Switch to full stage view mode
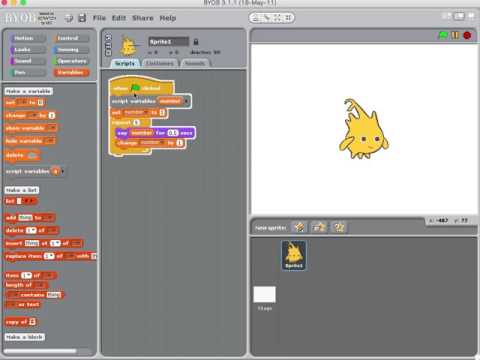This screenshot has width=480, height=360. [459, 16]
